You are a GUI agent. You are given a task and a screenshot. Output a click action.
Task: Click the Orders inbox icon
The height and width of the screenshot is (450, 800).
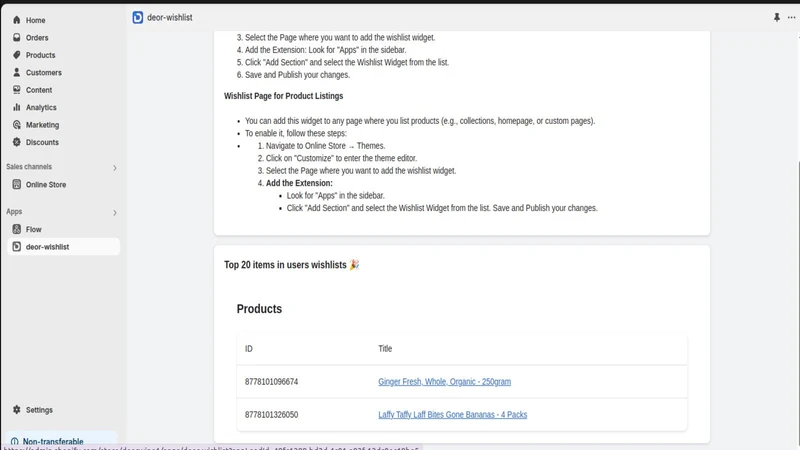(17, 37)
